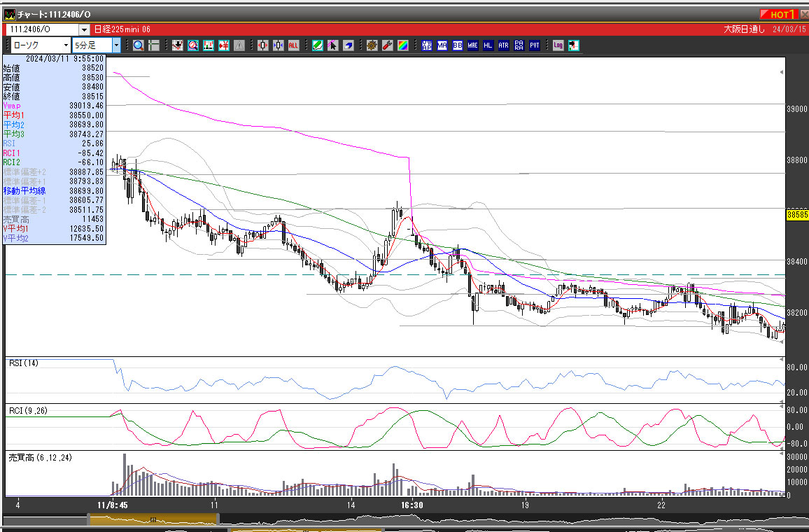This screenshot has height=532, width=809.
Task: Click the 大阪日通し session label
Action: click(744, 29)
